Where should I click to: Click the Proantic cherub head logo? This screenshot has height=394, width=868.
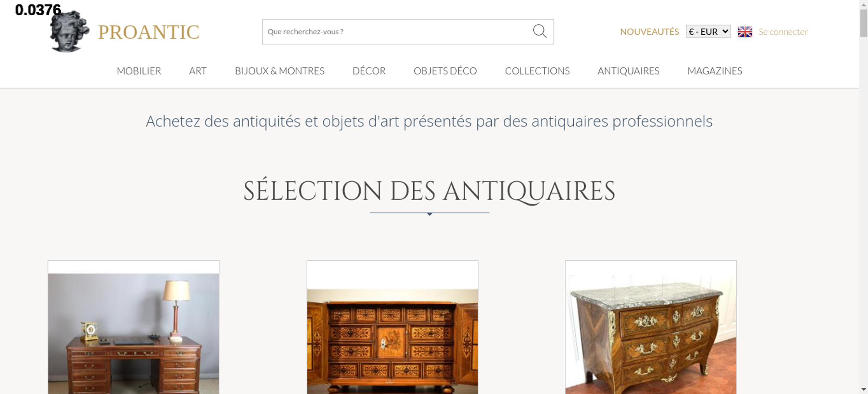(69, 32)
